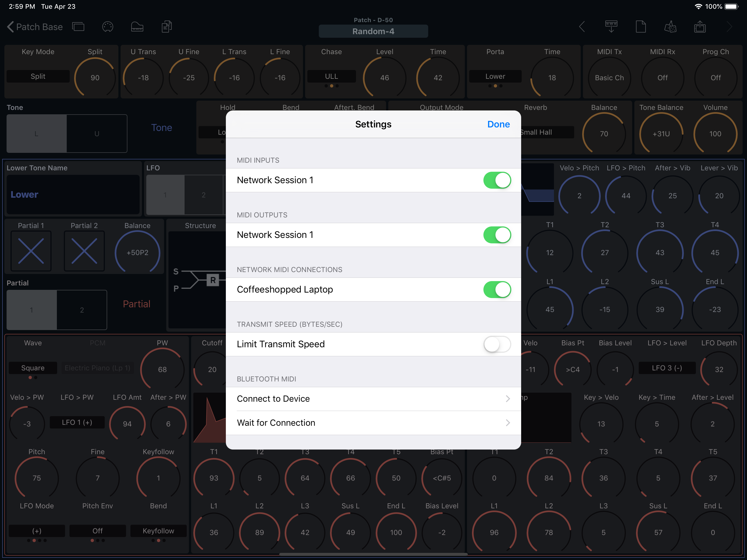Disable Coffeeshopped Laptop network connection
This screenshot has width=747, height=560.
497,290
